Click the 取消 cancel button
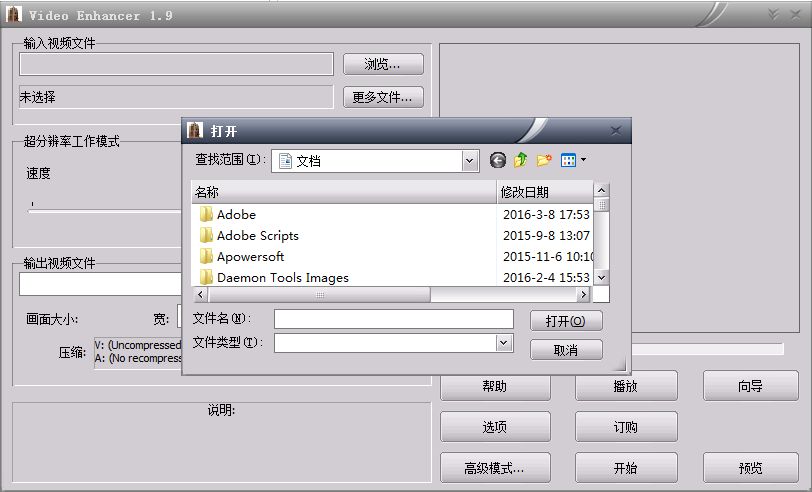The height and width of the screenshot is (492, 812). click(x=566, y=350)
